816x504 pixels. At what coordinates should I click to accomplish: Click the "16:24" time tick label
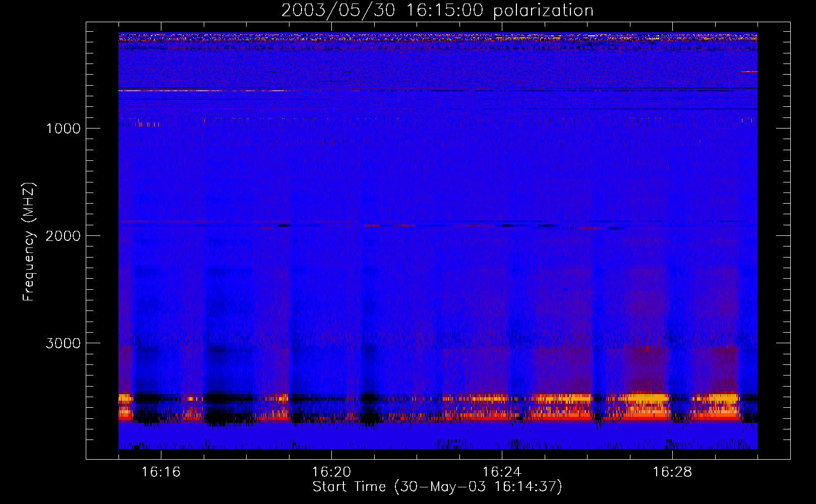[x=502, y=472]
